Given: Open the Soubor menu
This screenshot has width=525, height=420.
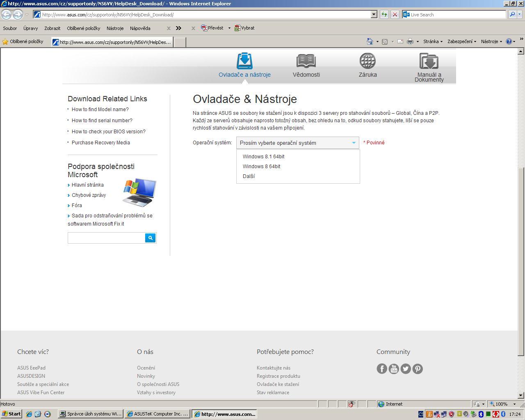Looking at the screenshot, I should [10, 28].
